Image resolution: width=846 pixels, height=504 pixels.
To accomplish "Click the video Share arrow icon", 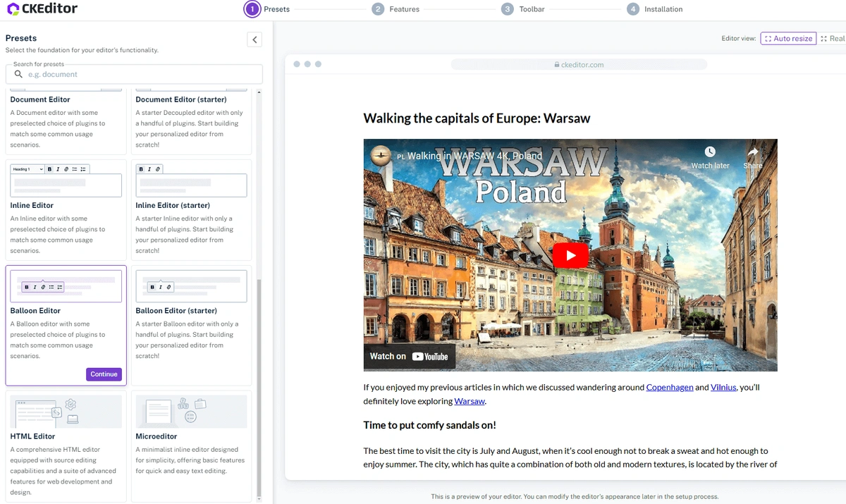I will click(752, 152).
